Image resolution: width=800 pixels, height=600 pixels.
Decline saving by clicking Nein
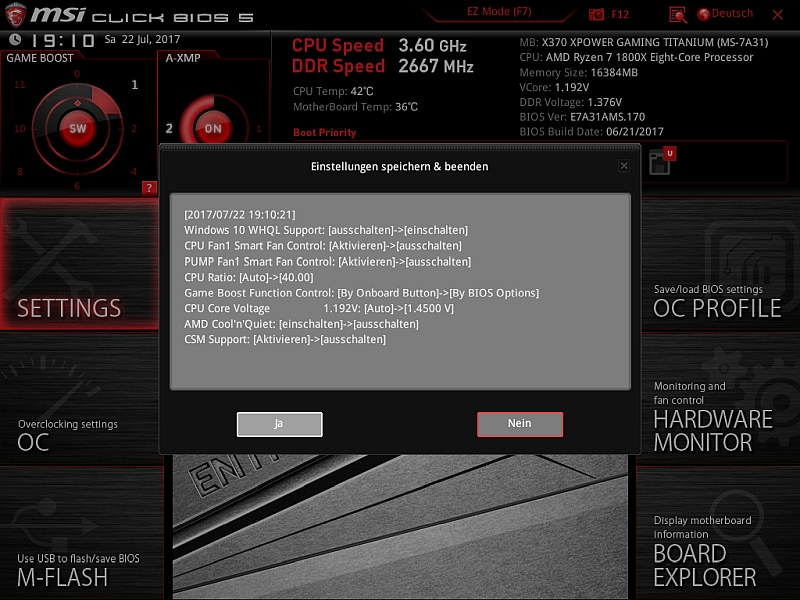coord(520,424)
